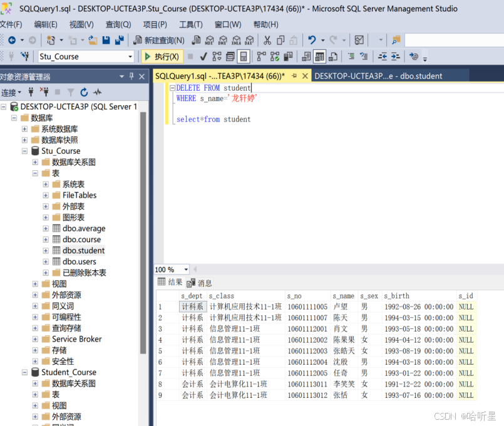Switch to the dbo.student tab
Viewport: 504px width, 426px height.
tap(378, 76)
